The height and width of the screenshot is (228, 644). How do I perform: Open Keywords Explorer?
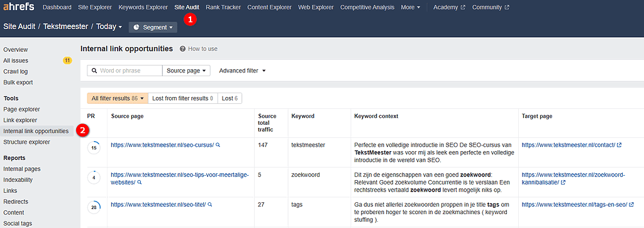pyautogui.click(x=143, y=8)
